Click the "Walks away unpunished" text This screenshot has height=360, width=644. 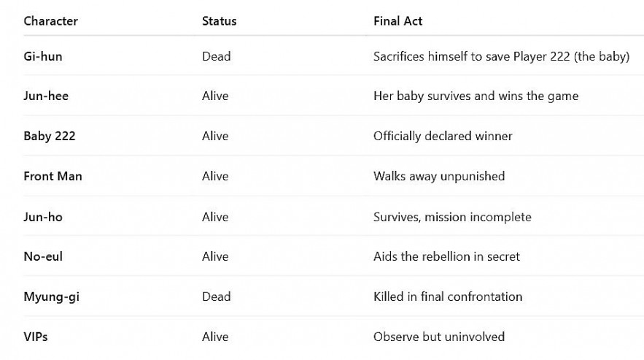point(439,176)
